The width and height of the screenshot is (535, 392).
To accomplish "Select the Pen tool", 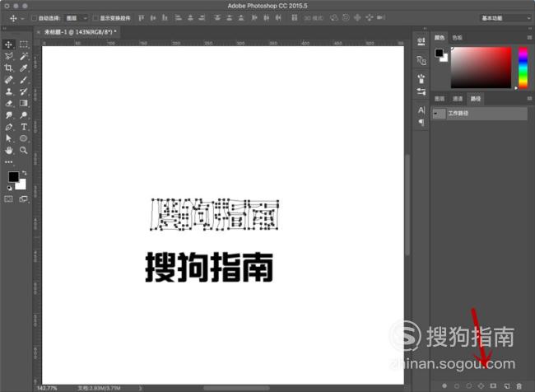I will click(x=9, y=127).
